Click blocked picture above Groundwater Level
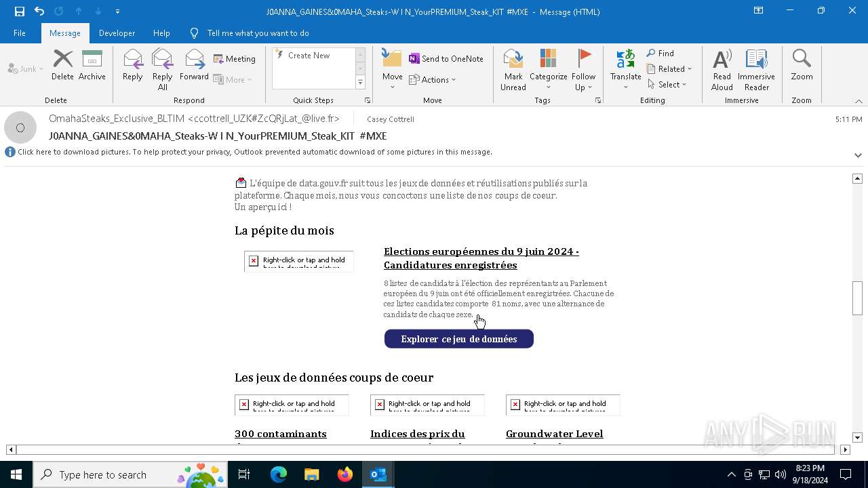The image size is (868, 488). coord(563,405)
